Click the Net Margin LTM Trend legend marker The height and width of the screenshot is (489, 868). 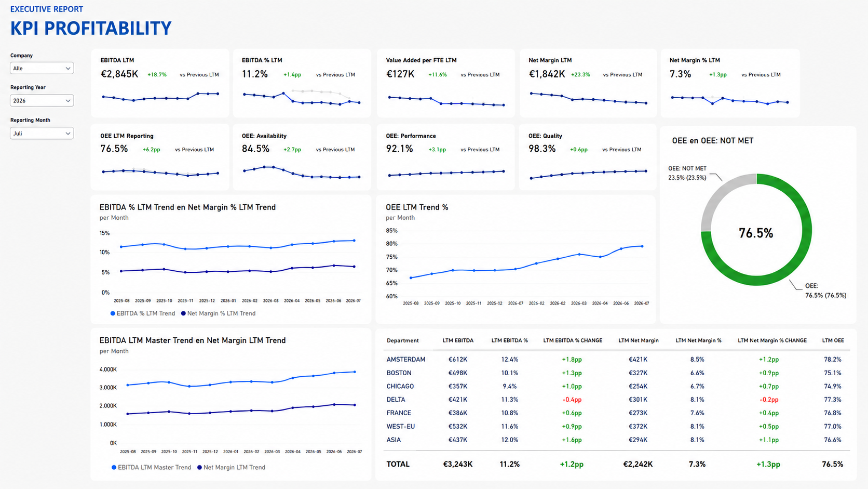pos(199,467)
